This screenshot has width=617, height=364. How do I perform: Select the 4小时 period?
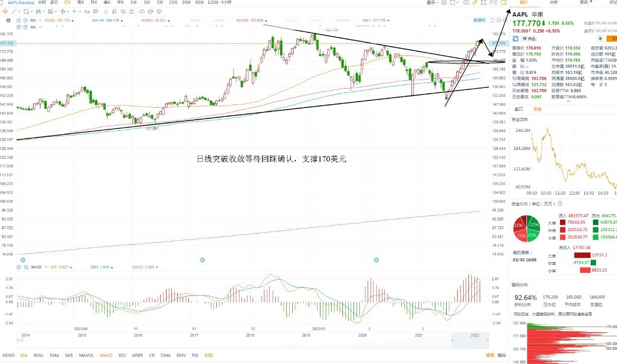(226, 2)
